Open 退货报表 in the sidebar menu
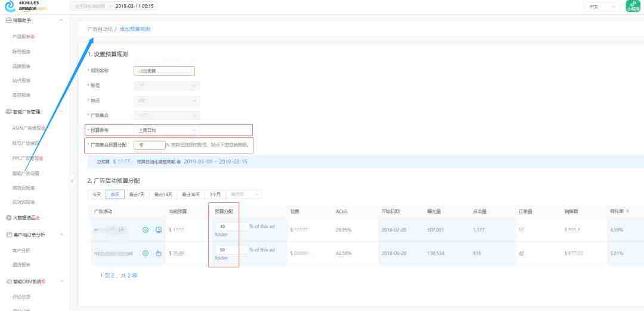The width and height of the screenshot is (644, 311). [21, 264]
